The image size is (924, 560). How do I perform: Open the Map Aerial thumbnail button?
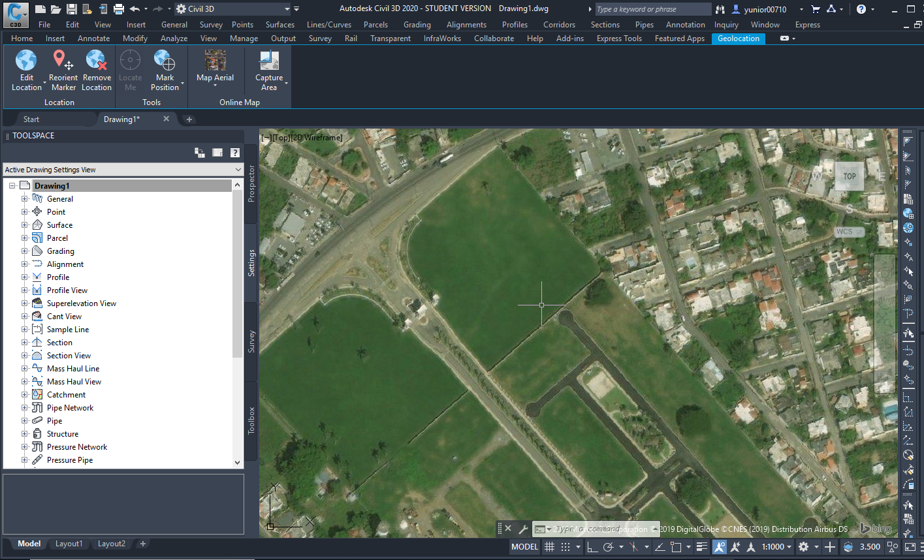[215, 60]
